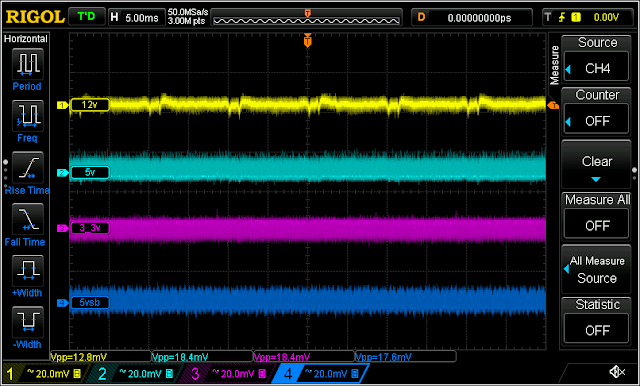Select the cyan 5v channel label

point(89,173)
